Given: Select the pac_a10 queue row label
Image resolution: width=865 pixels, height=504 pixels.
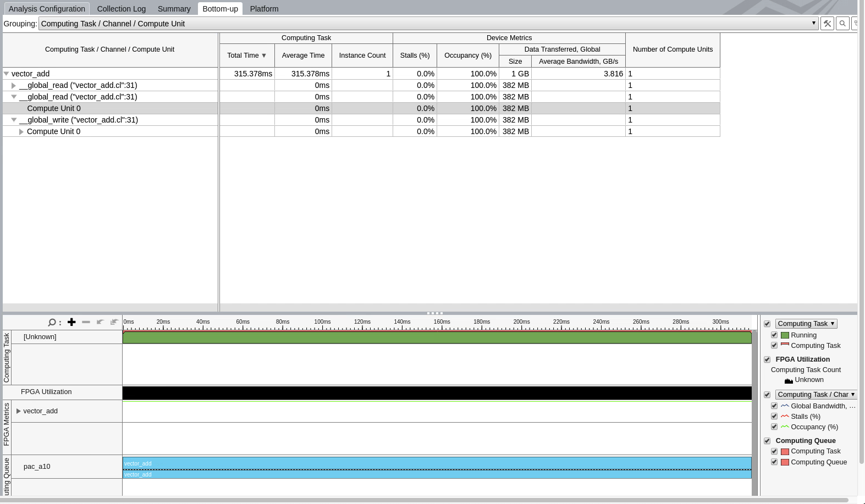Looking at the screenshot, I should coord(37,467).
